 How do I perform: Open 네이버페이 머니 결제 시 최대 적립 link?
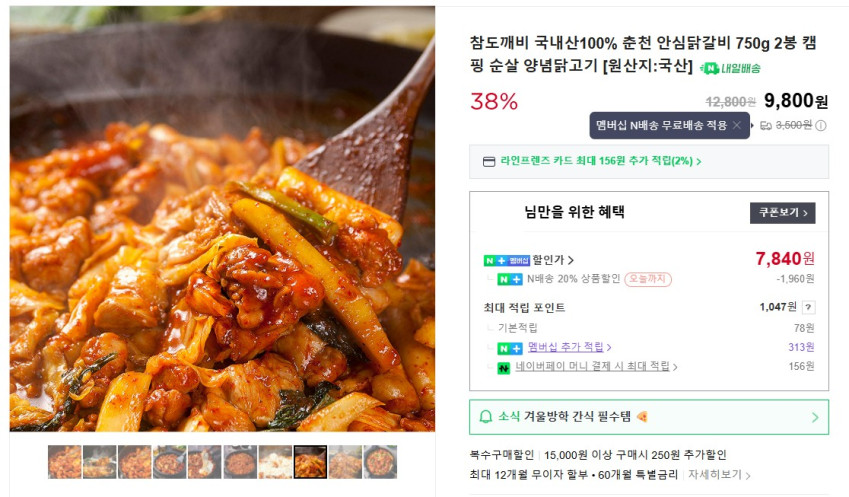[596, 367]
